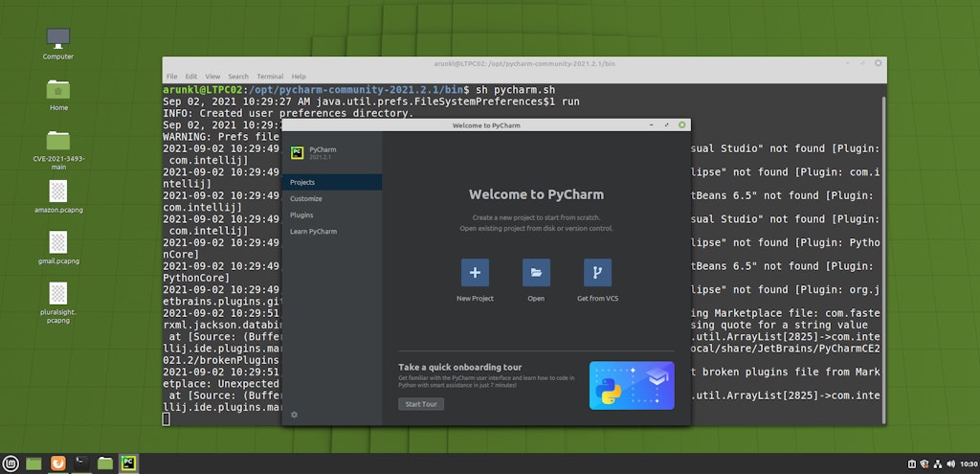
Task: Click the 'sh pycharm.sh' command text in terminal
Action: (516, 90)
